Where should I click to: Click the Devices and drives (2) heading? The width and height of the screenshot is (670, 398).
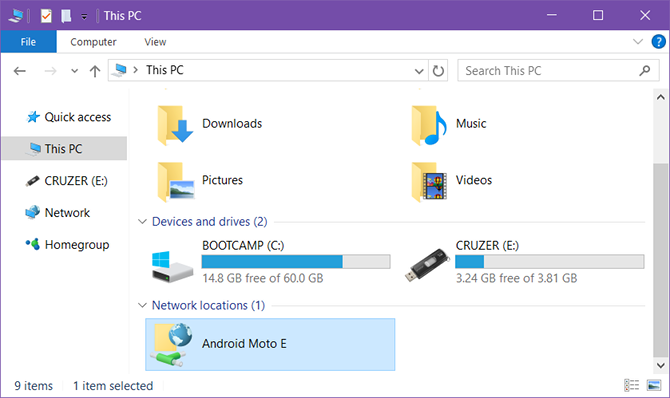209,221
